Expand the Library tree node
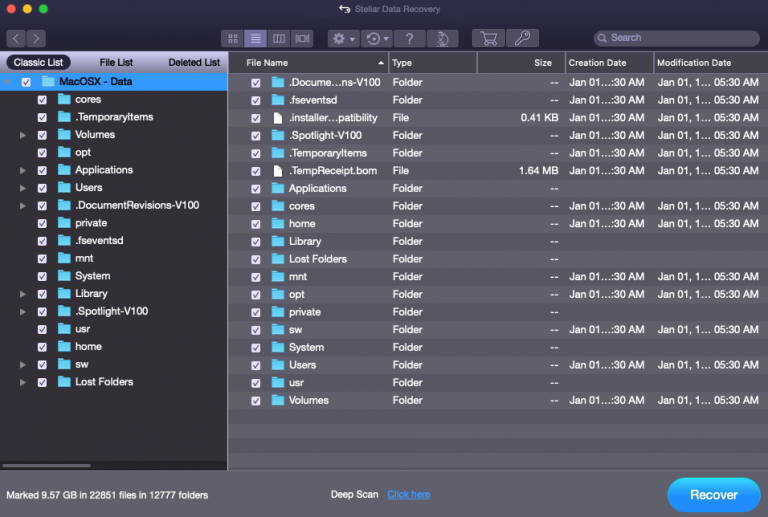This screenshot has width=768, height=517. [x=23, y=294]
